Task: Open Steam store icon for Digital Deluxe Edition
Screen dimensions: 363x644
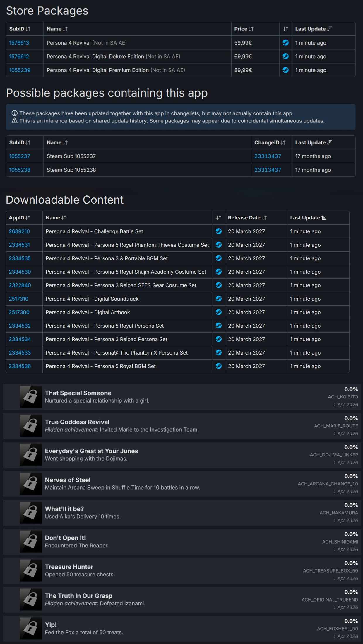Action: 286,56
